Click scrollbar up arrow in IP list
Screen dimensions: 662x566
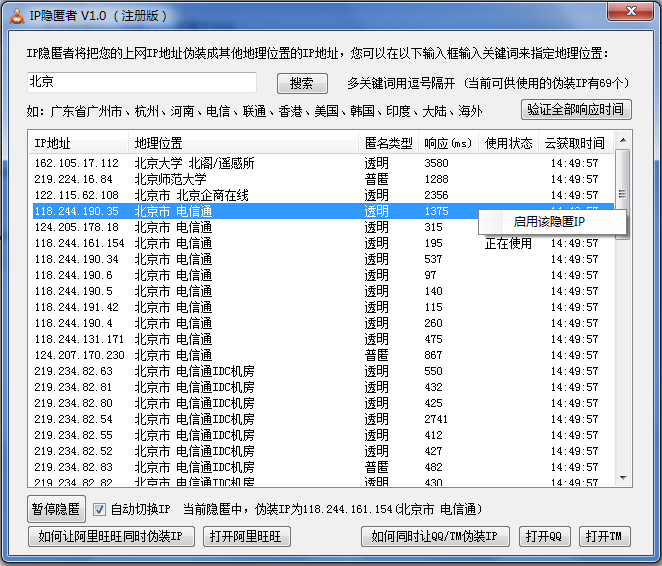(623, 140)
